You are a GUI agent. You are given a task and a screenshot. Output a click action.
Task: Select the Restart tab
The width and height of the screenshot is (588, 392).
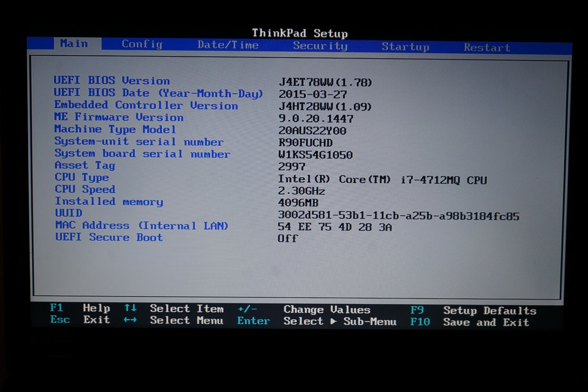tap(487, 47)
